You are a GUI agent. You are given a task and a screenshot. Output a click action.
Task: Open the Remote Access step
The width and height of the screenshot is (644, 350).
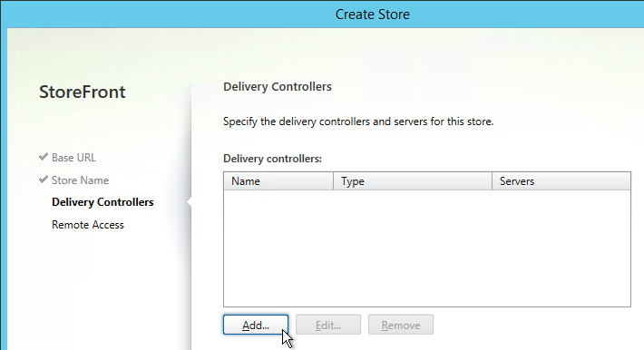click(88, 225)
